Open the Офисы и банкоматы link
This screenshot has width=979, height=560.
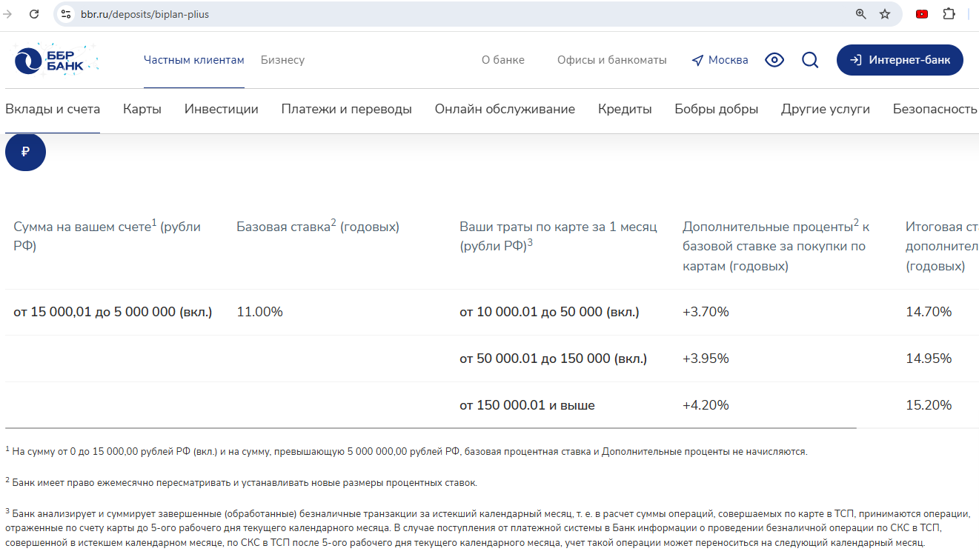click(611, 60)
